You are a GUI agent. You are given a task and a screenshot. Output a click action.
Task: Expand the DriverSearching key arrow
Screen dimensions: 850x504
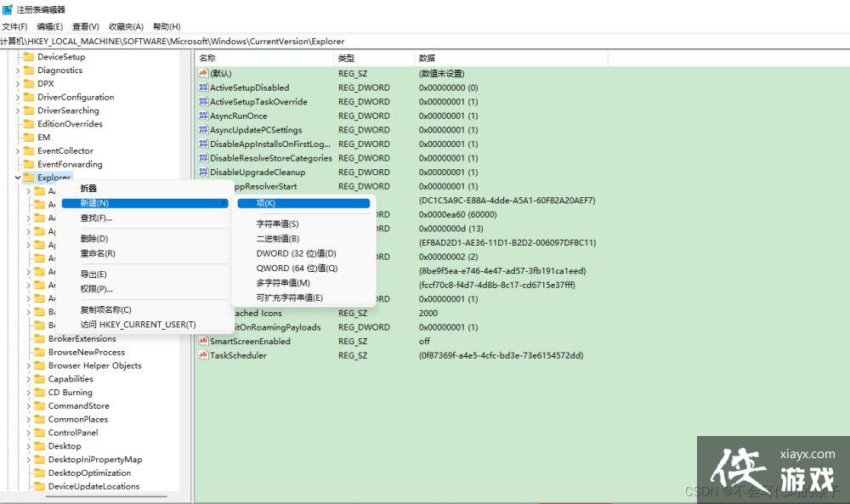click(18, 110)
